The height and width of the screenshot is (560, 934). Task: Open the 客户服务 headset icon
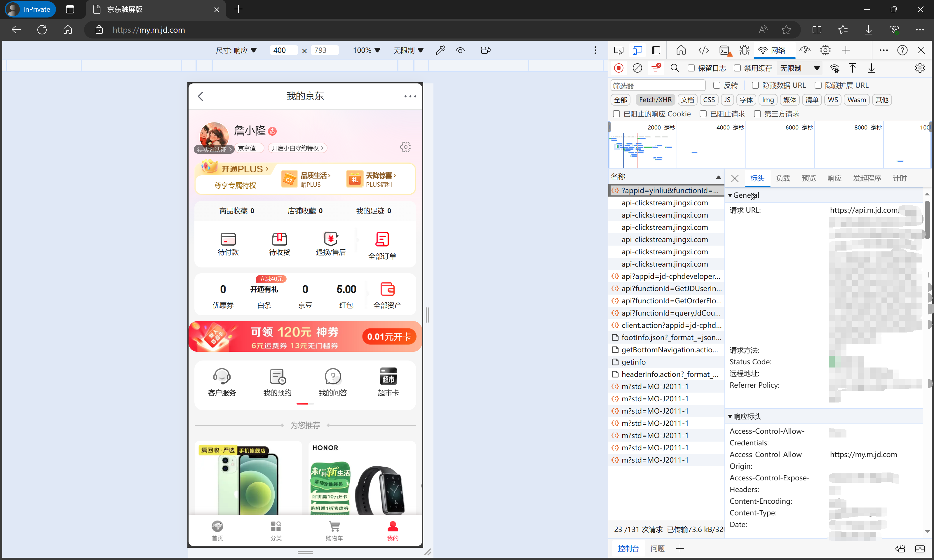(x=222, y=376)
